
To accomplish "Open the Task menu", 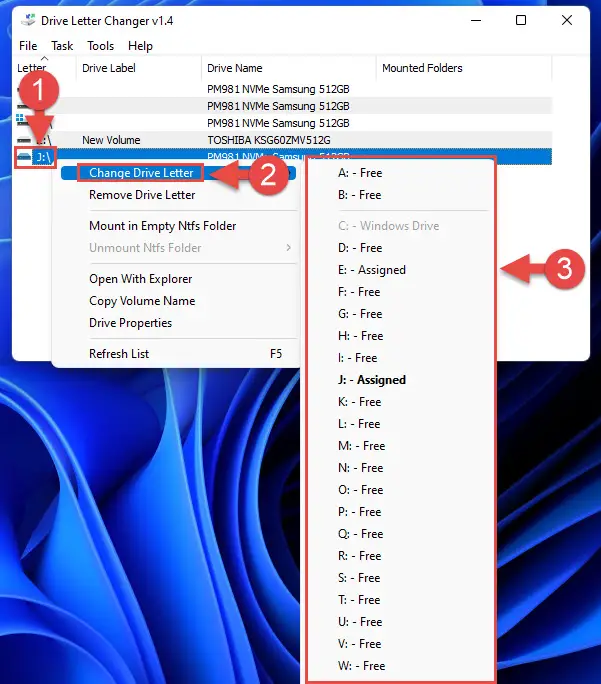I will tap(62, 46).
